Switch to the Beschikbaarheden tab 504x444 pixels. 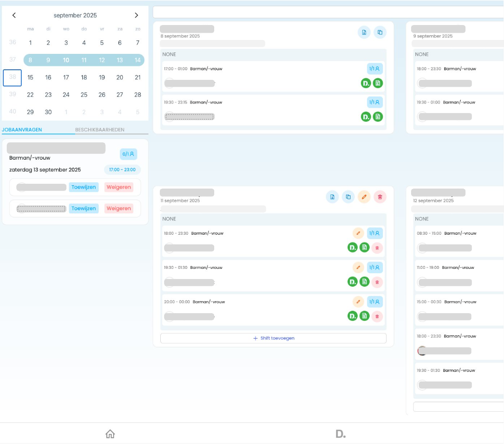pyautogui.click(x=100, y=130)
